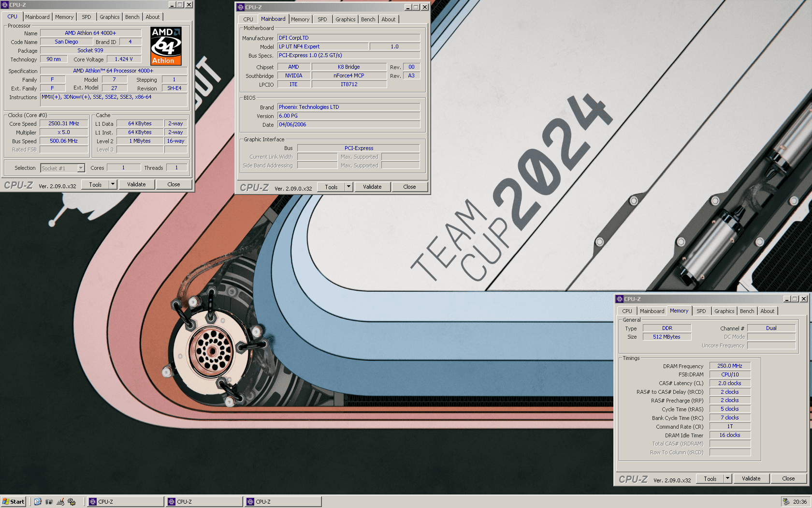The image size is (812, 508).
Task: Launch the blue browser icon in Quick Launch
Action: (38, 502)
